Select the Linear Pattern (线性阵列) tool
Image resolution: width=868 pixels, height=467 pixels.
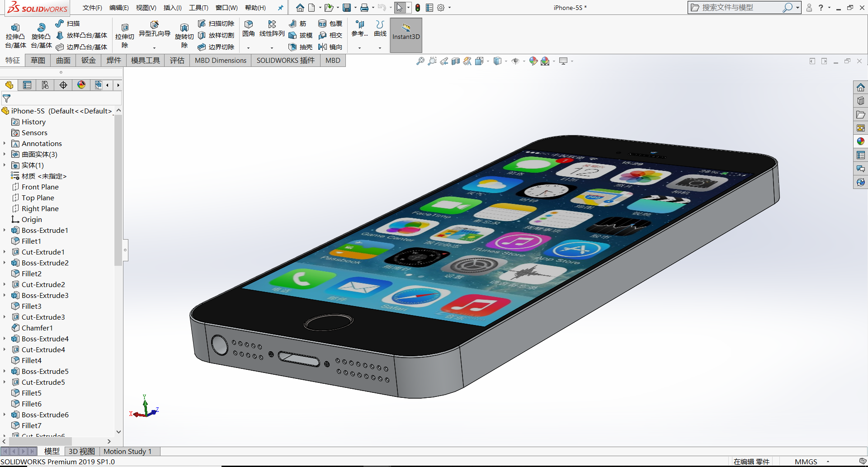[272, 28]
